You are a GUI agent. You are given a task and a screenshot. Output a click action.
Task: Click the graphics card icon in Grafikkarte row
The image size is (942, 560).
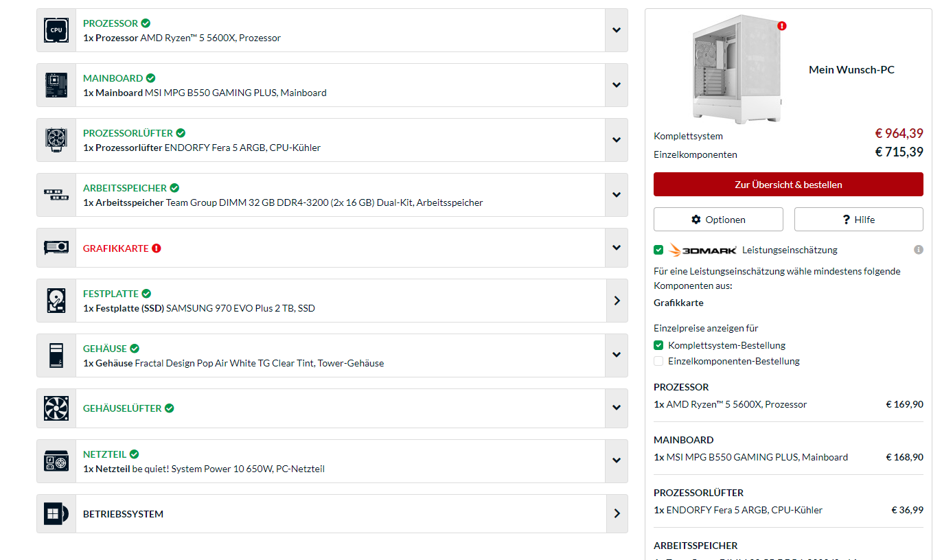[x=56, y=248]
